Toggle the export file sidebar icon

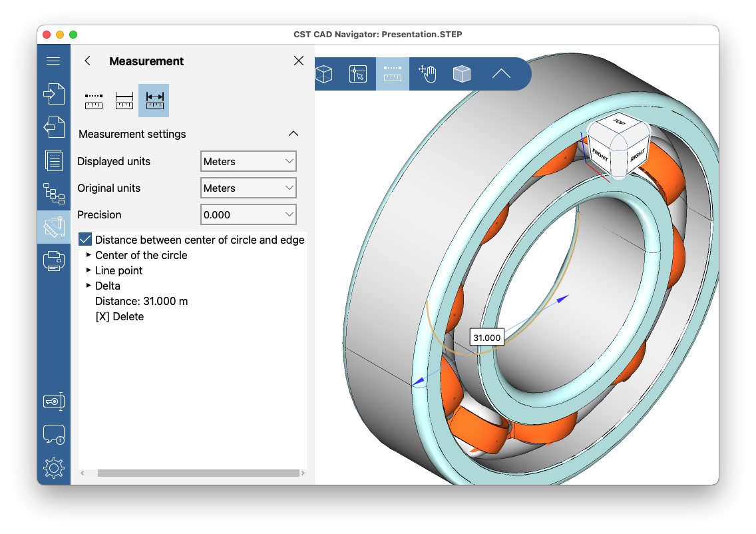[x=54, y=127]
